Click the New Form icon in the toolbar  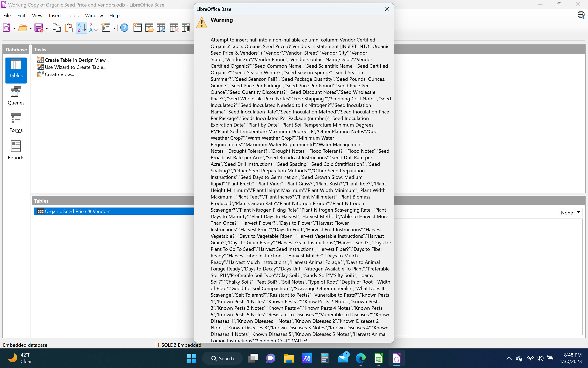tap(106, 28)
